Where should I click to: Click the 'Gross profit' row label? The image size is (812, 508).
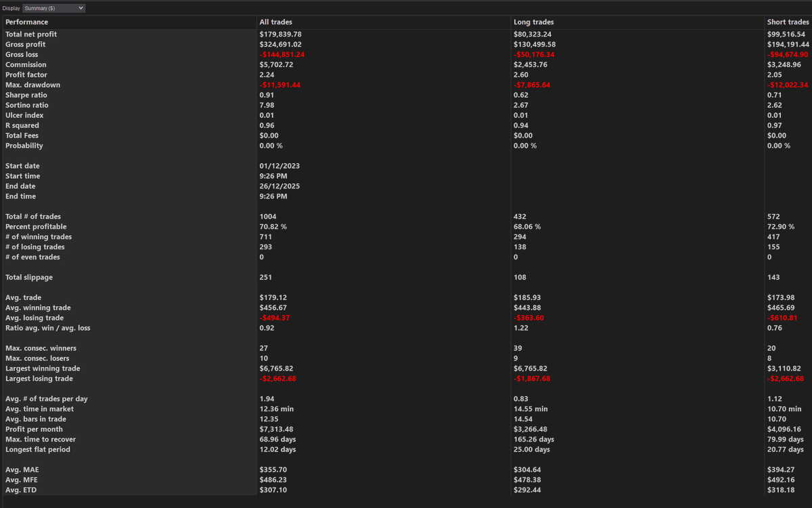26,44
